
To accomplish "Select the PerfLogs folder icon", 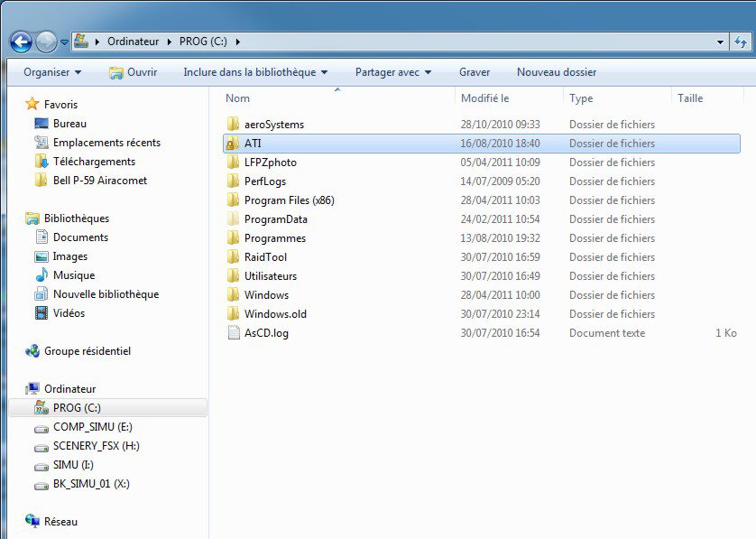I will (x=233, y=181).
